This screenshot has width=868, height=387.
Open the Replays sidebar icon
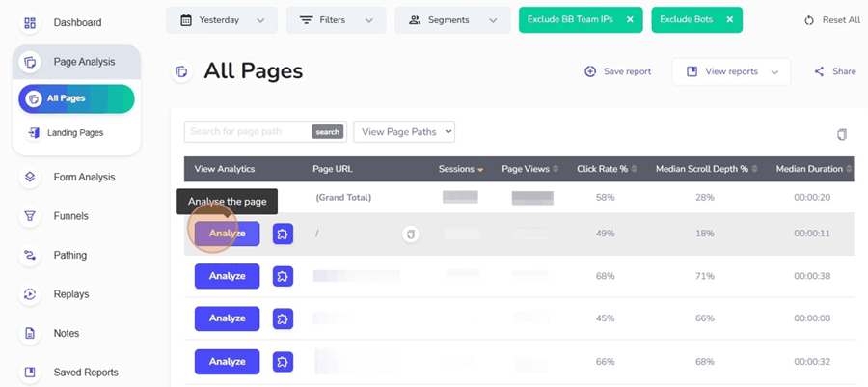[30, 294]
